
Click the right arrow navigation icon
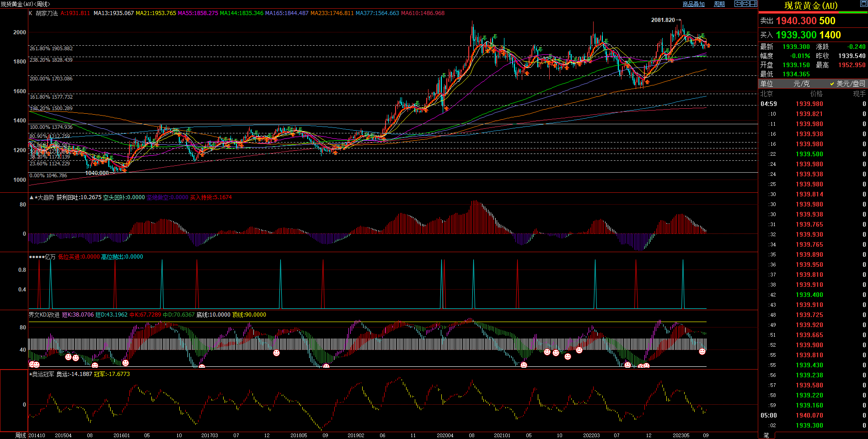click(745, 4)
